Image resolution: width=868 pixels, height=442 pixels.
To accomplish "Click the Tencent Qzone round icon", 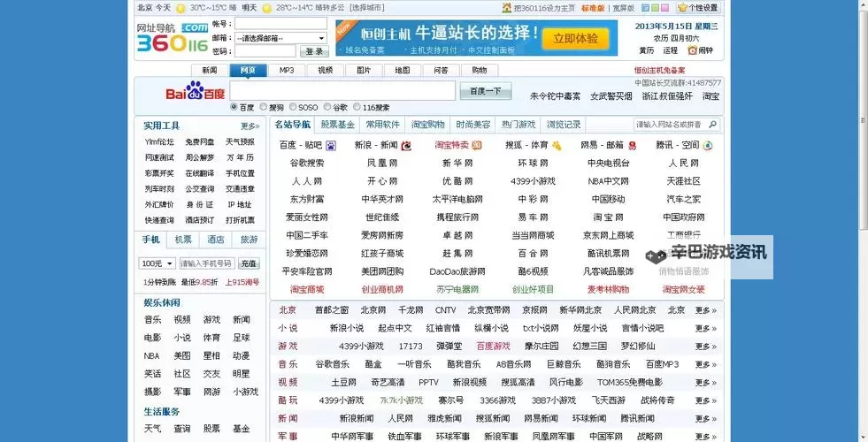I will [x=708, y=146].
